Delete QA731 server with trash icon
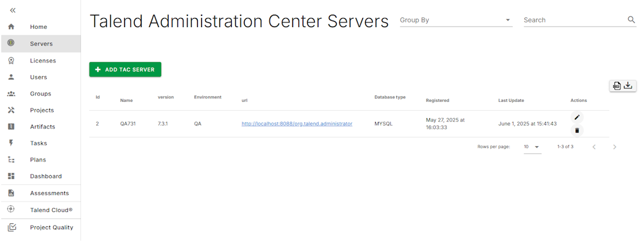This screenshot has width=644, height=241. (577, 131)
